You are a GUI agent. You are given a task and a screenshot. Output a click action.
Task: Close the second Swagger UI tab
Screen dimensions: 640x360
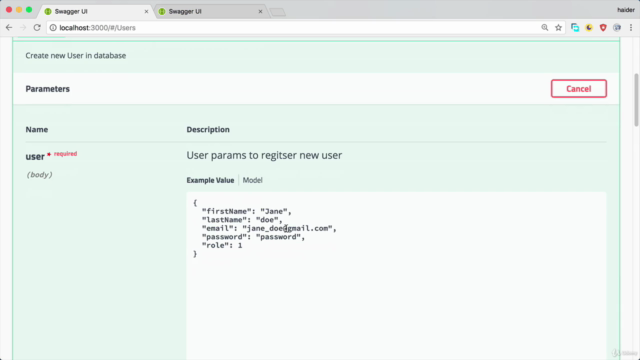point(260,11)
